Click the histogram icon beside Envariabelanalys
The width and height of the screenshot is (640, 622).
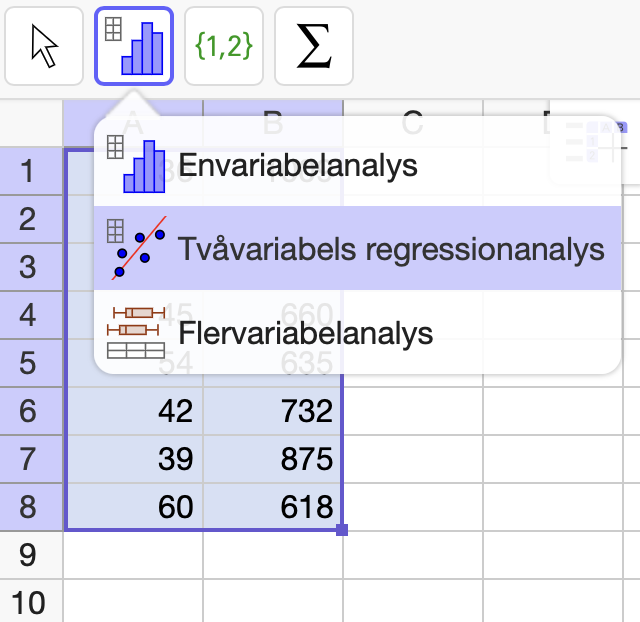tap(135, 166)
